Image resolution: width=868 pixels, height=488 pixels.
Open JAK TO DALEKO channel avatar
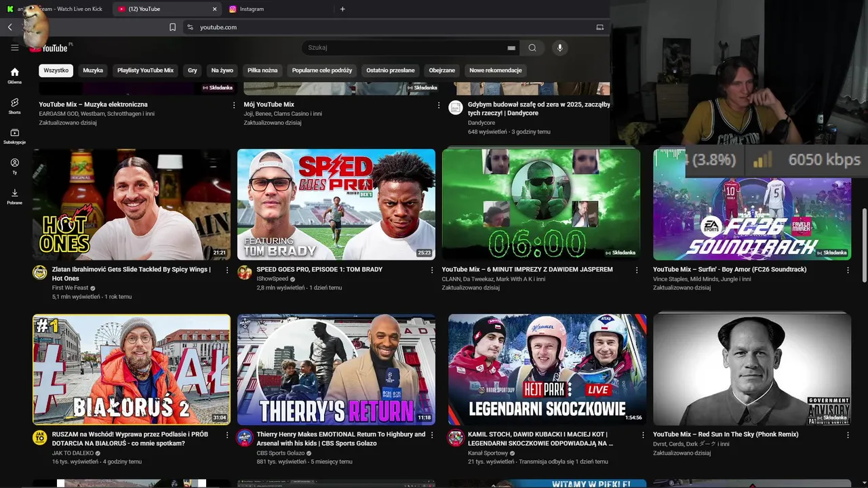(40, 437)
